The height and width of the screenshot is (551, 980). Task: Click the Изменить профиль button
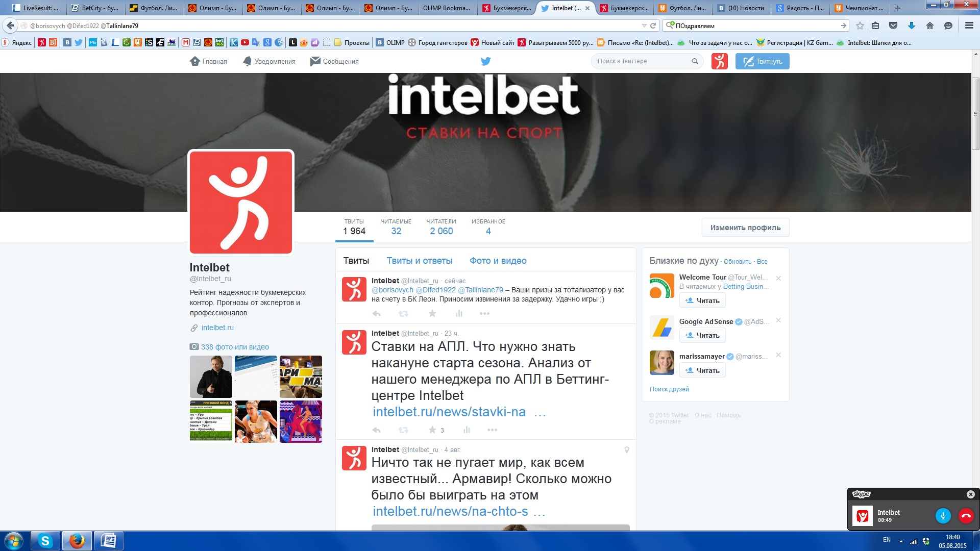coord(745,228)
